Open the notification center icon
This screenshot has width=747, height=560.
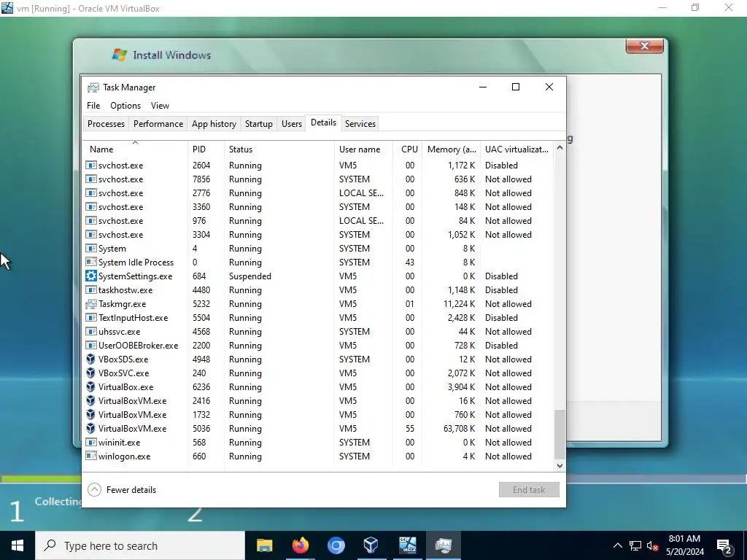coord(724,545)
